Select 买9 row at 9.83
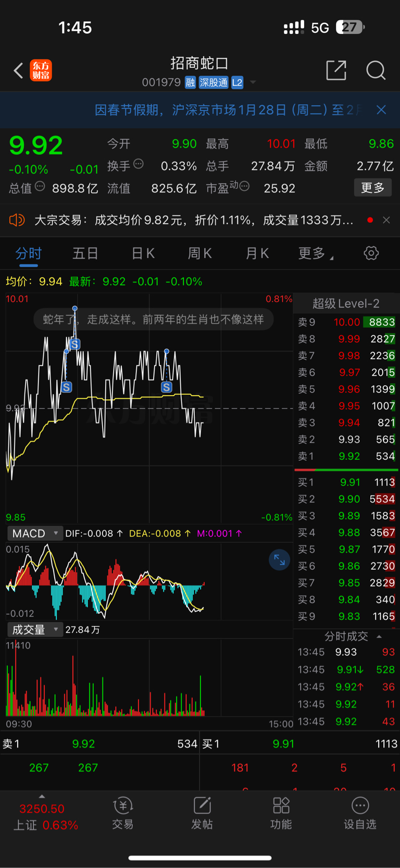The width and height of the screenshot is (400, 868). pyautogui.click(x=346, y=616)
